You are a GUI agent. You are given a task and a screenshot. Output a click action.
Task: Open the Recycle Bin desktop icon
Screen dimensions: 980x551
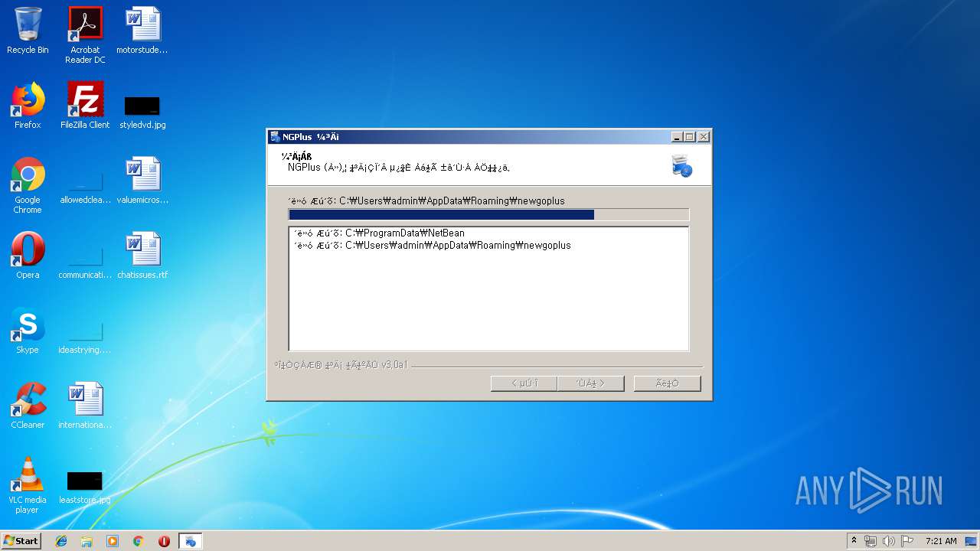(28, 31)
